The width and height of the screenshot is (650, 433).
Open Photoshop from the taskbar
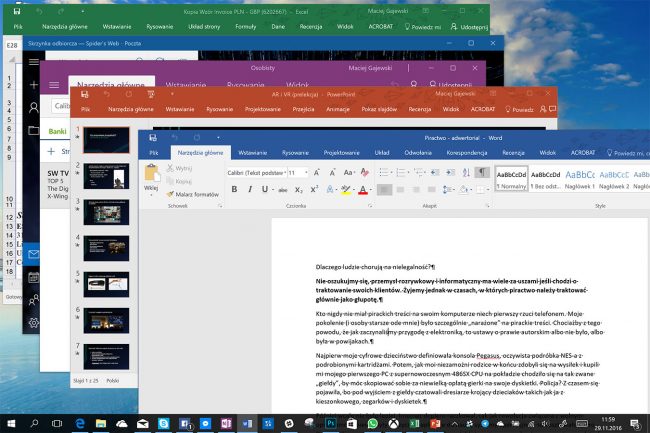(330, 423)
